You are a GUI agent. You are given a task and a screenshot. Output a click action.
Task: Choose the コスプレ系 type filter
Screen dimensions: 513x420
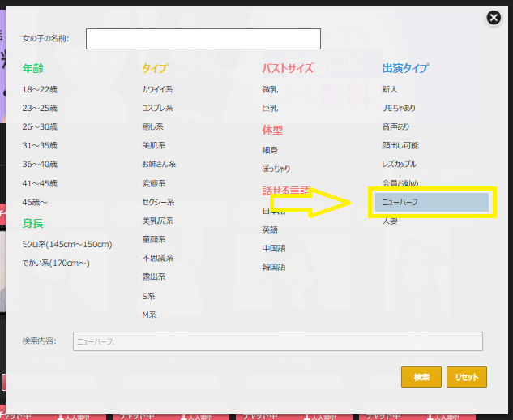(157, 108)
